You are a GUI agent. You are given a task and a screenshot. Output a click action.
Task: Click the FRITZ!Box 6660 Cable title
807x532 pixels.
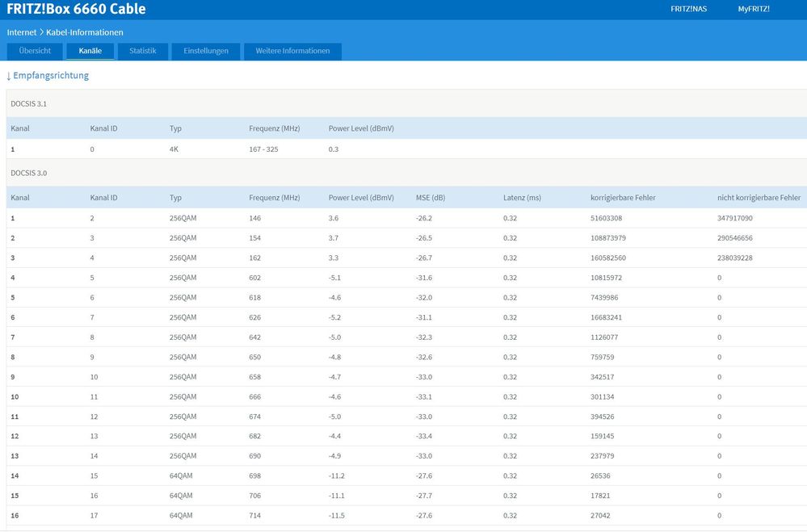pyautogui.click(x=76, y=9)
